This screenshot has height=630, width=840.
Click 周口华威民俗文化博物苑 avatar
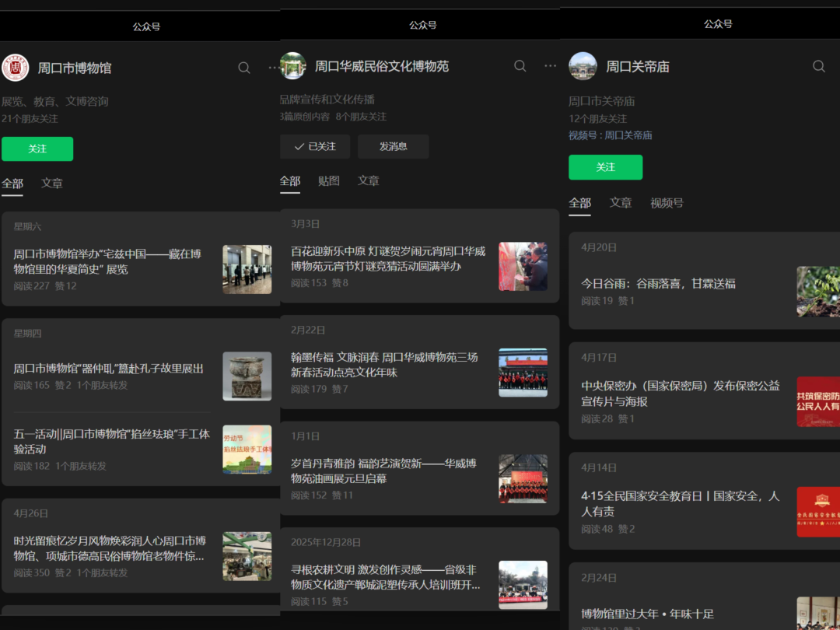coord(292,66)
